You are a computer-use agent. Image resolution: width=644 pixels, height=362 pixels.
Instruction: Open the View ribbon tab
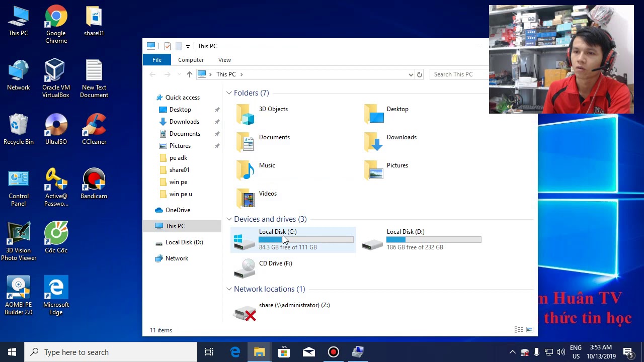(x=224, y=60)
